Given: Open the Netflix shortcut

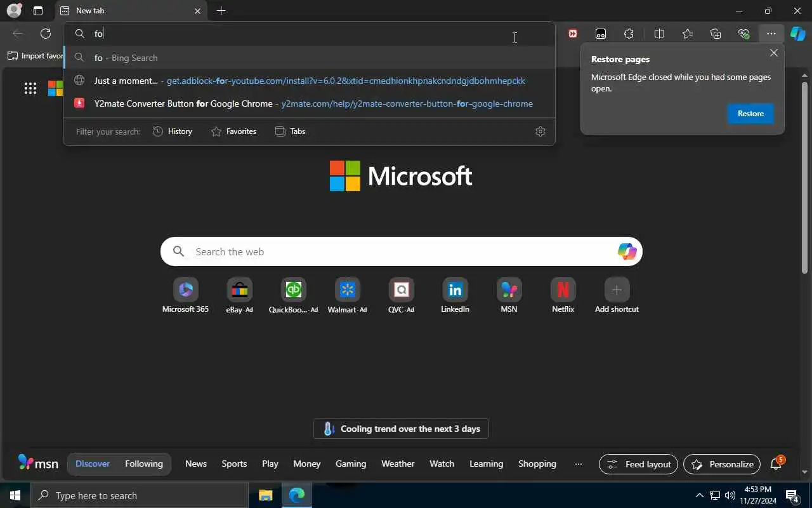Looking at the screenshot, I should click(563, 296).
